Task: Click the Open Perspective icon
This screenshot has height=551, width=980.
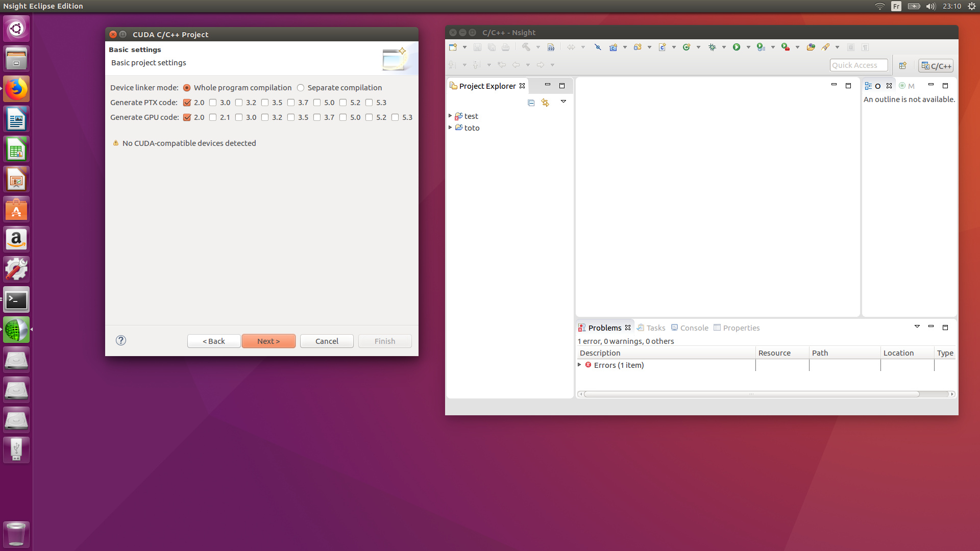Action: pyautogui.click(x=902, y=65)
